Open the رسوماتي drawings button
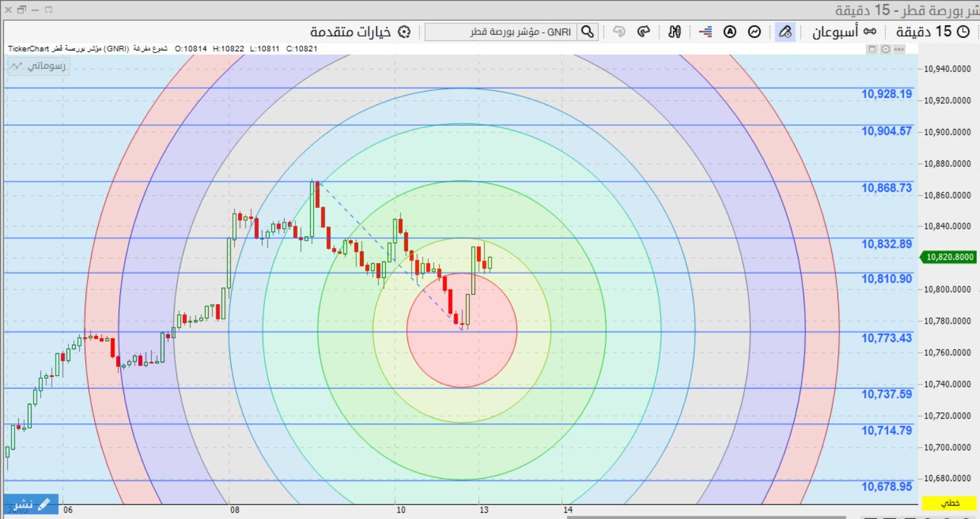This screenshot has width=980, height=519. tap(38, 66)
